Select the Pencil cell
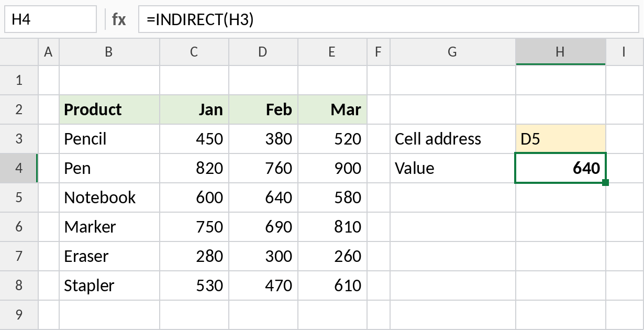 109,139
